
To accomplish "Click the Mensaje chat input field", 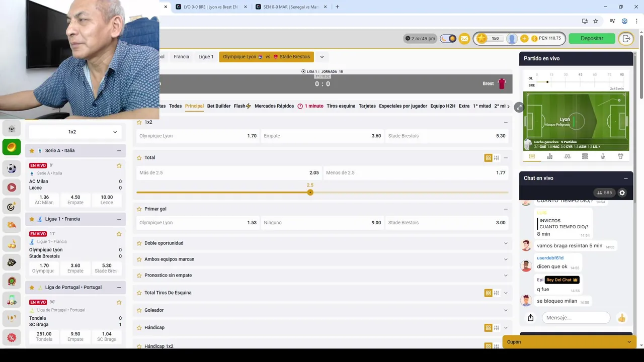I will (576, 318).
